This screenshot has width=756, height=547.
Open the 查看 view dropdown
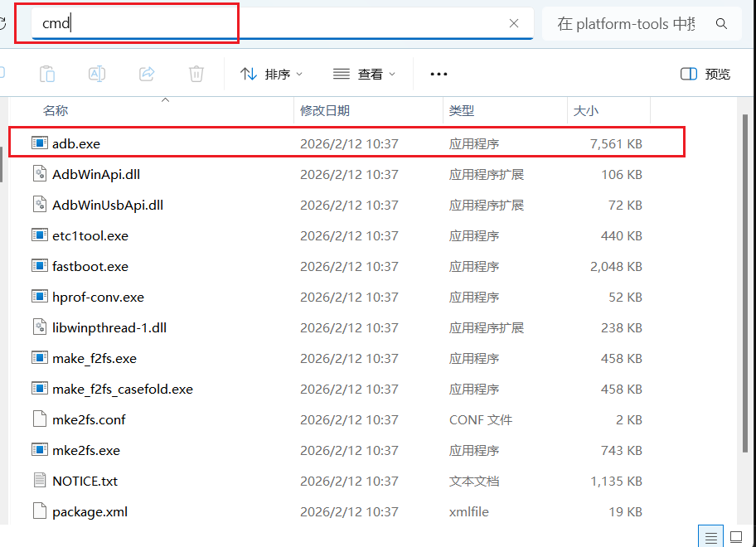click(365, 74)
